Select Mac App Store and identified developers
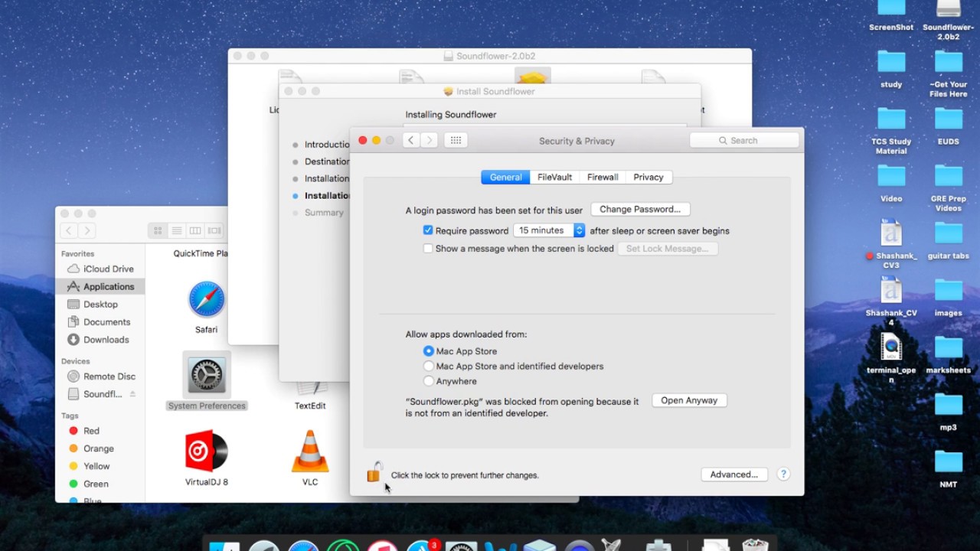This screenshot has width=980, height=551. tap(429, 367)
